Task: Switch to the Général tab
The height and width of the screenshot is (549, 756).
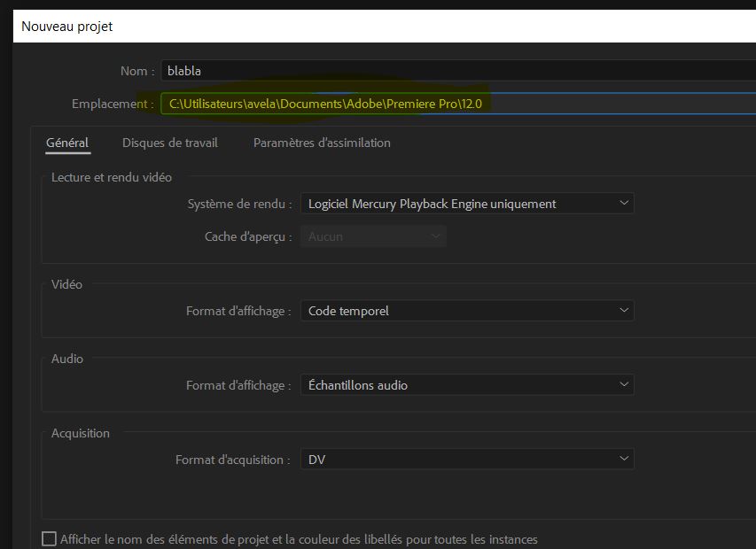Action: point(67,143)
